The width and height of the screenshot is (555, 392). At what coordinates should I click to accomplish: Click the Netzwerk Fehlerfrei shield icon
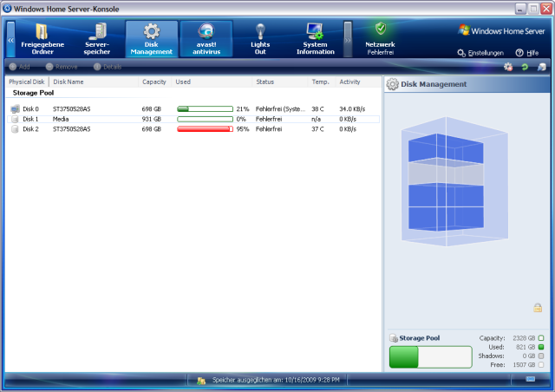[381, 29]
